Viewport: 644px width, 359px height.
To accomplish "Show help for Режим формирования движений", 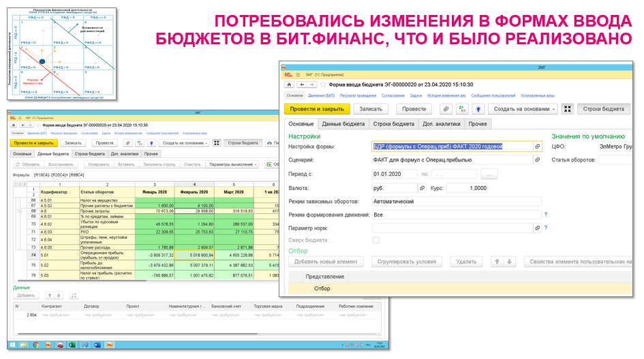I will tap(545, 215).
